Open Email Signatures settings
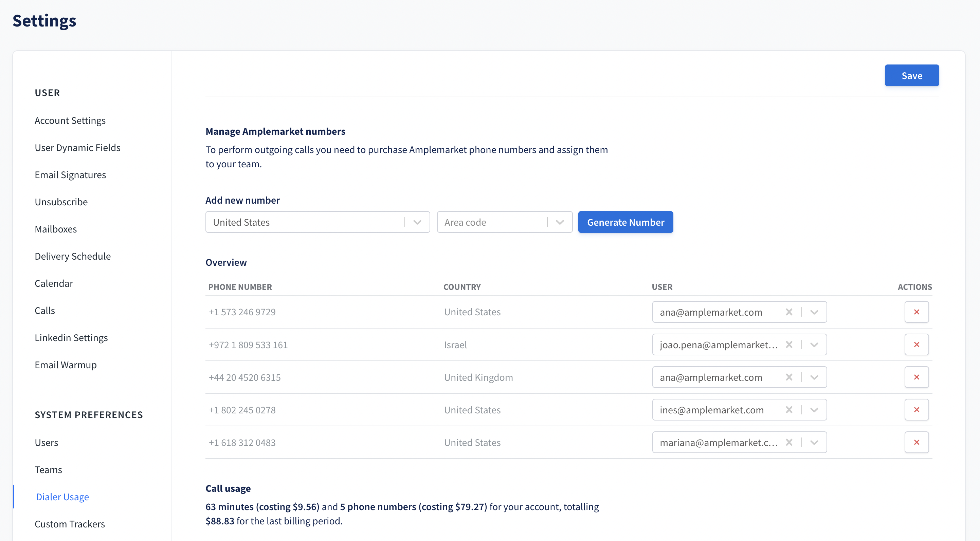Viewport: 980px width, 541px height. pyautogui.click(x=70, y=175)
